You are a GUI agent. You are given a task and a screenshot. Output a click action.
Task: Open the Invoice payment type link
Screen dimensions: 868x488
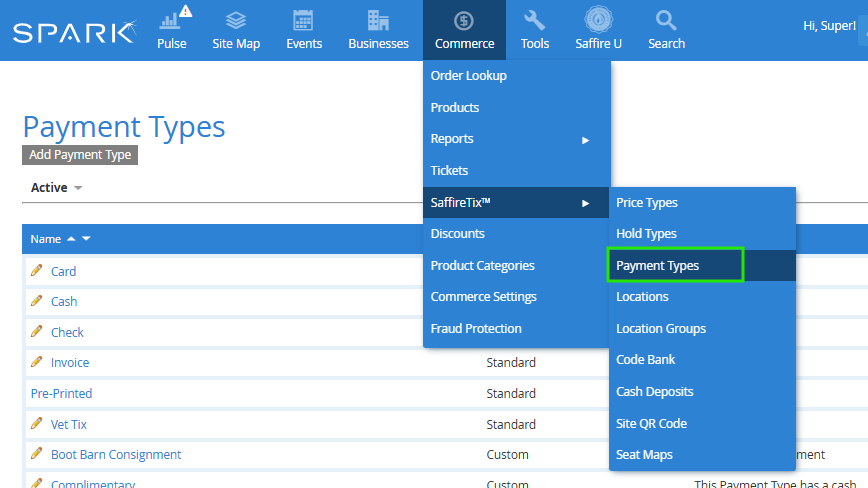tap(70, 362)
